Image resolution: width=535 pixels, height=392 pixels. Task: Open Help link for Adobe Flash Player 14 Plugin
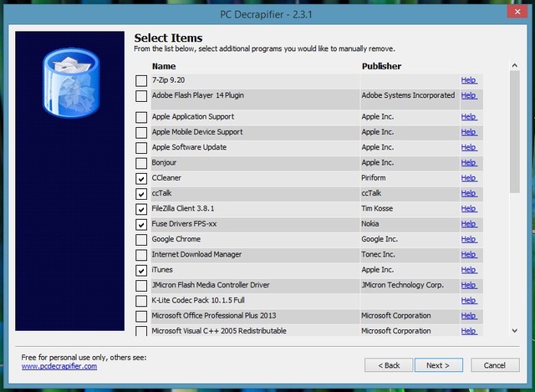point(469,96)
